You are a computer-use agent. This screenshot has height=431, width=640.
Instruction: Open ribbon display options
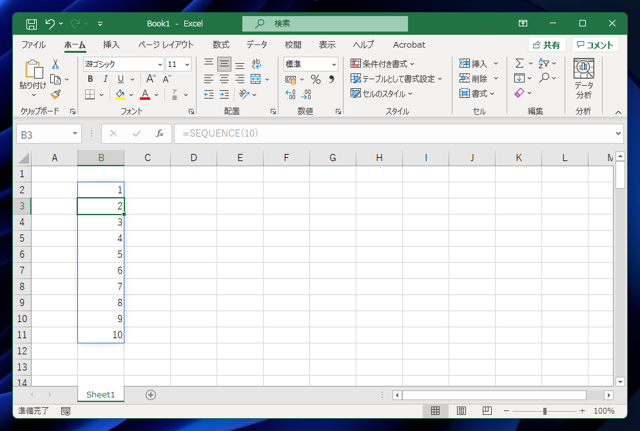pyautogui.click(x=523, y=24)
